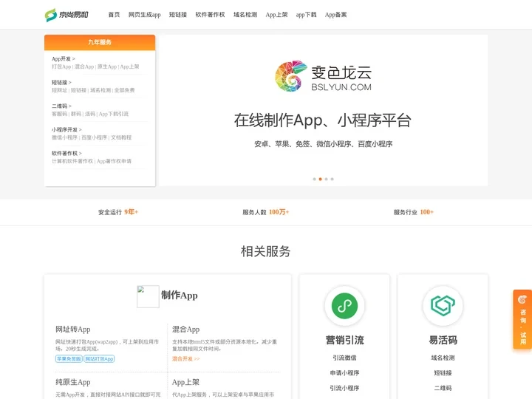The width and height of the screenshot is (532, 399).
Task: Open the App上架 sidebar sub-link
Action: pyautogui.click(x=129, y=66)
